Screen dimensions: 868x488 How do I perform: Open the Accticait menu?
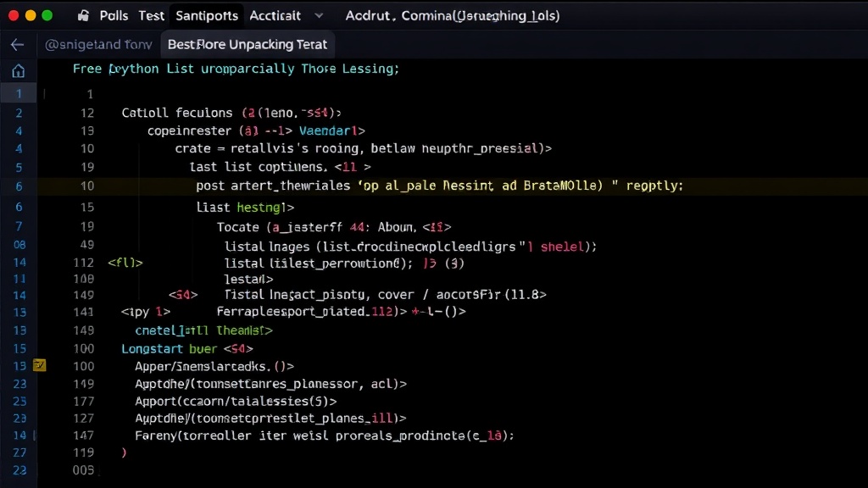(275, 15)
